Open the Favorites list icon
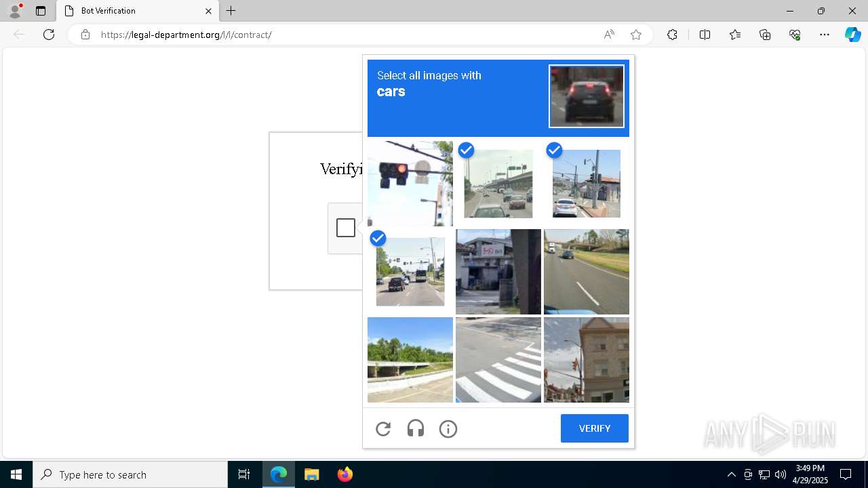 [x=735, y=35]
